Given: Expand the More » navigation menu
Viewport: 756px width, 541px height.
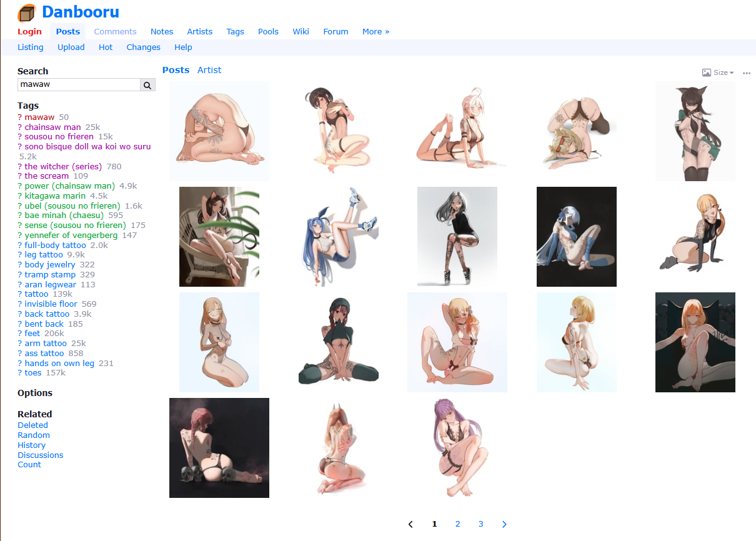Looking at the screenshot, I should (376, 32).
